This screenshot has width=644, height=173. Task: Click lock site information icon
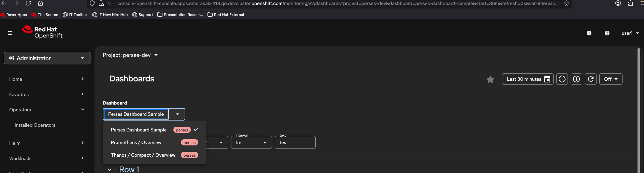(x=101, y=3)
